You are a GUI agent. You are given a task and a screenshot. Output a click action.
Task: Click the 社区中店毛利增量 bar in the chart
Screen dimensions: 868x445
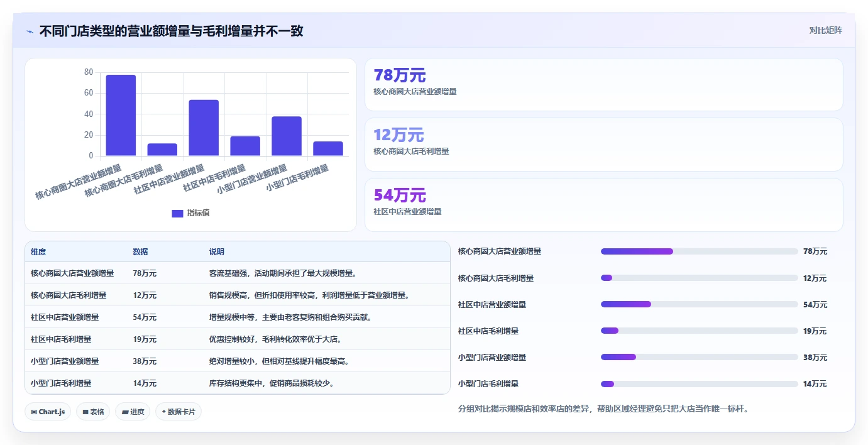[245, 146]
